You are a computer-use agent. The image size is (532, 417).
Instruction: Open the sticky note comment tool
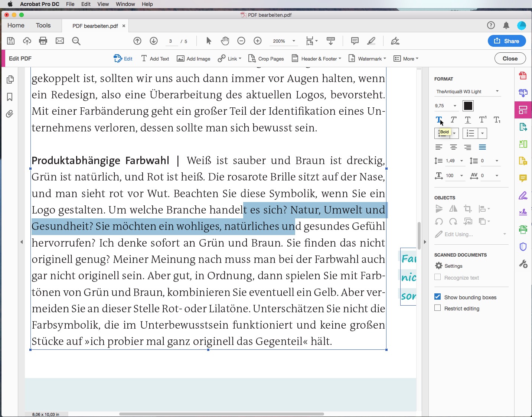pyautogui.click(x=355, y=41)
